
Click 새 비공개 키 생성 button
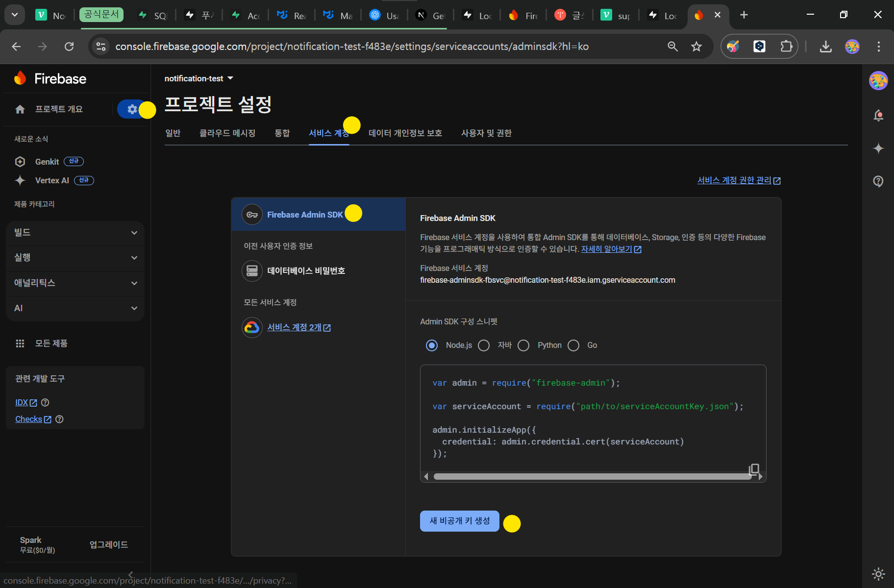460,521
